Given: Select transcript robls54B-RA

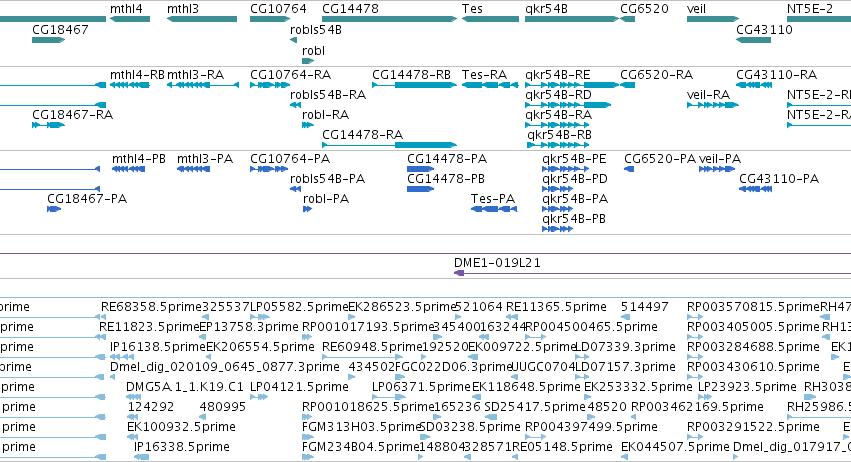Looking at the screenshot, I should tap(328, 95).
